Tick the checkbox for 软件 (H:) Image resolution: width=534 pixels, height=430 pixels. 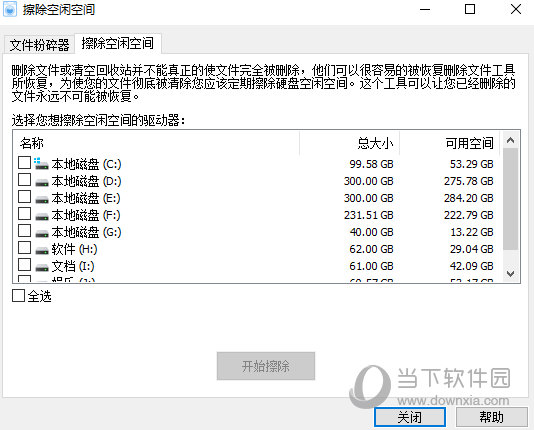pyautogui.click(x=25, y=248)
